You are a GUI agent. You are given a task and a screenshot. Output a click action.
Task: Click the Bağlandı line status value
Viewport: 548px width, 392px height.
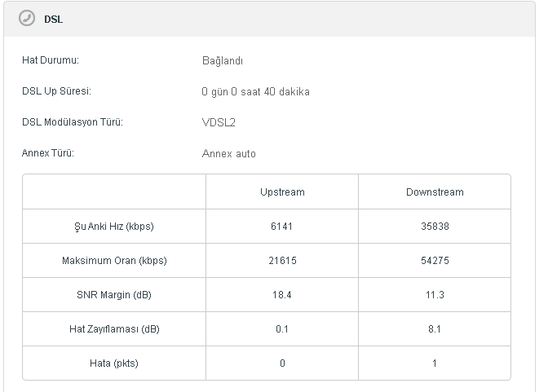pyautogui.click(x=222, y=60)
